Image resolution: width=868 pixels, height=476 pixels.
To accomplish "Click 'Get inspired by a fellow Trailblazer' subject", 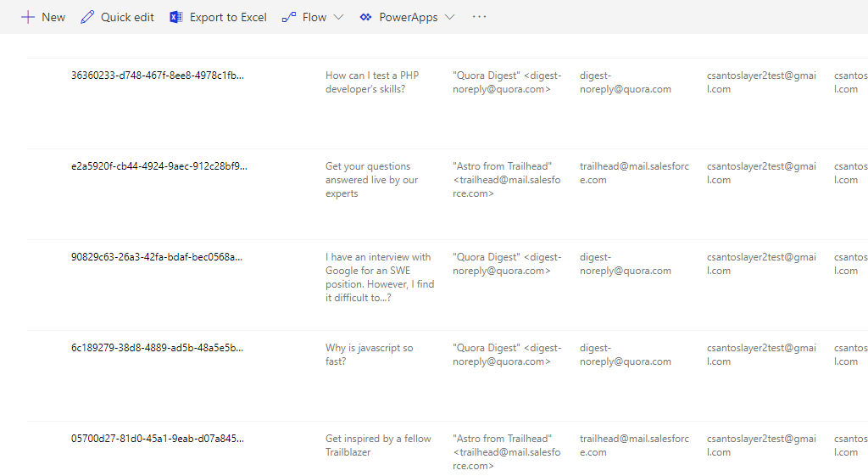I will (x=377, y=445).
